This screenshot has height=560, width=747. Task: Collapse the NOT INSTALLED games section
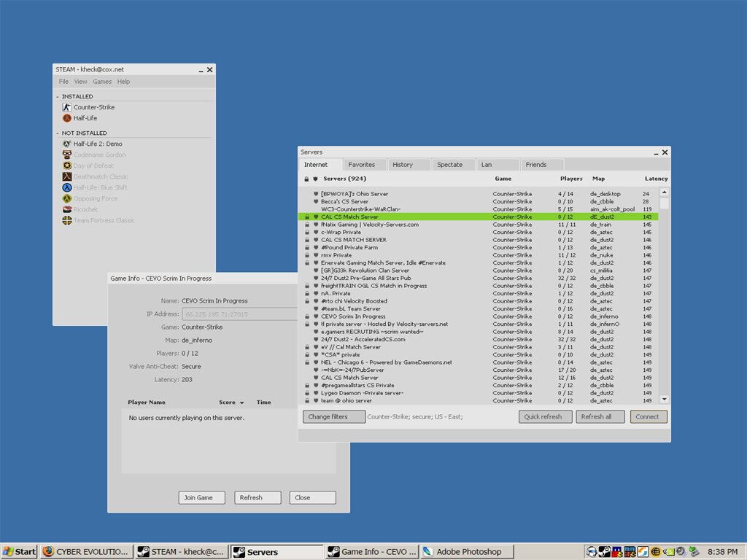[x=58, y=133]
